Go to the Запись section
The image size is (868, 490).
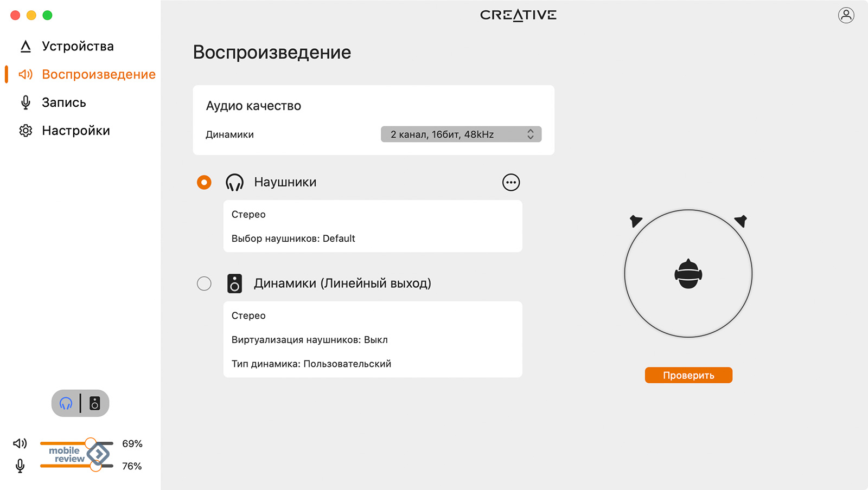63,102
